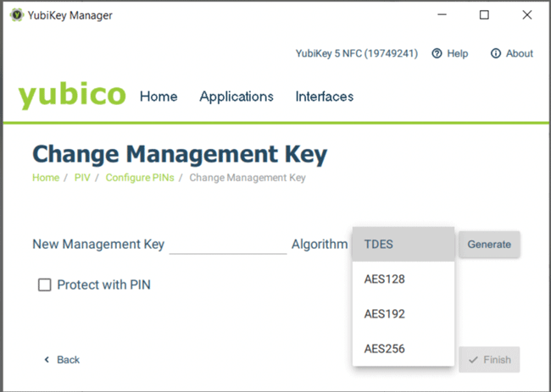Open the Applications menu
The width and height of the screenshot is (551, 392).
point(237,97)
